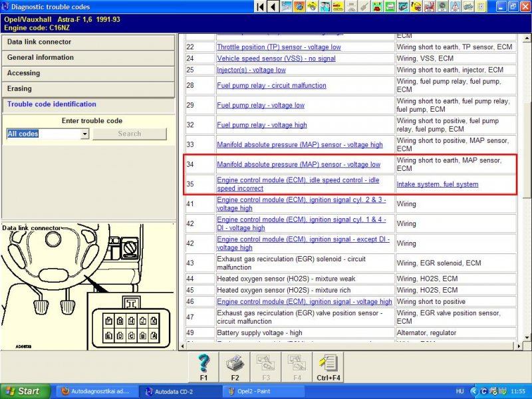Open ignition signal cyl. 1 & 4 link
The image size is (532, 399).
point(301,223)
